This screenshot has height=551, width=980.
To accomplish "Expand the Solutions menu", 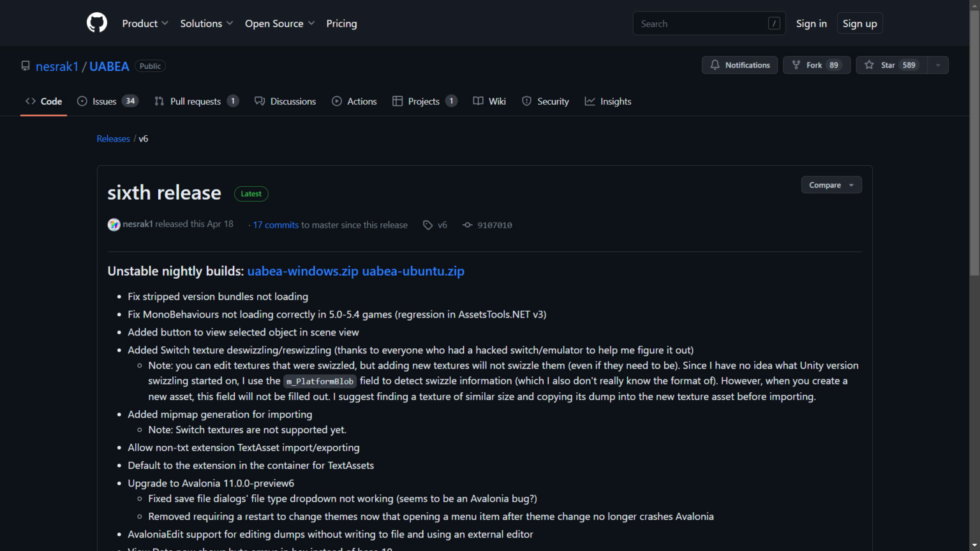I will 207,24.
